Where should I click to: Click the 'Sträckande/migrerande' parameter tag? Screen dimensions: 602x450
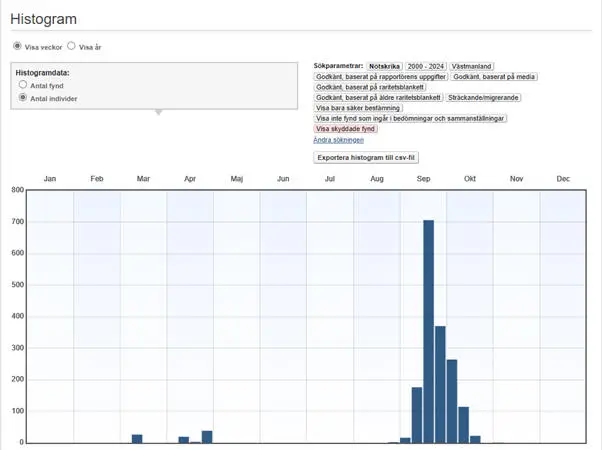[481, 97]
